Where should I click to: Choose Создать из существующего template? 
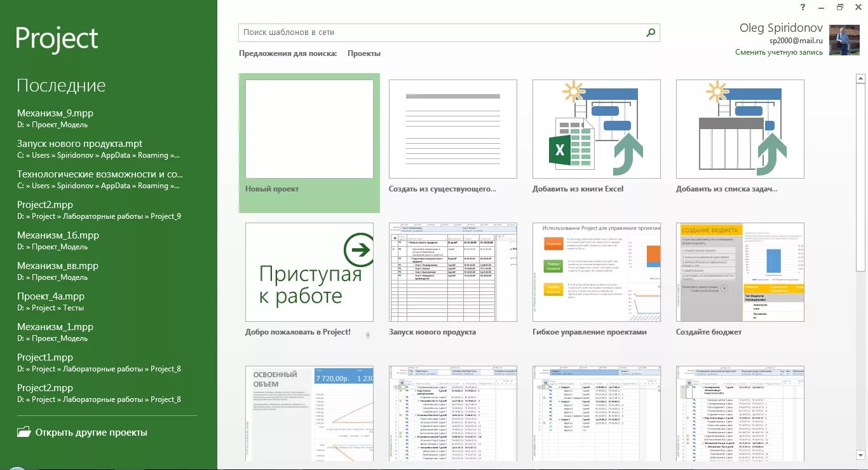(x=453, y=136)
